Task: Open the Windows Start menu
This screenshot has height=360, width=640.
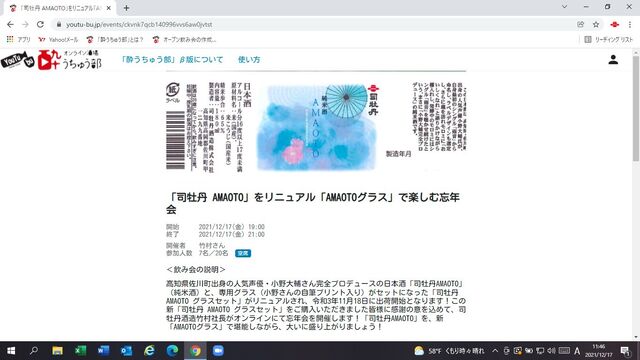Action: tap(11, 351)
